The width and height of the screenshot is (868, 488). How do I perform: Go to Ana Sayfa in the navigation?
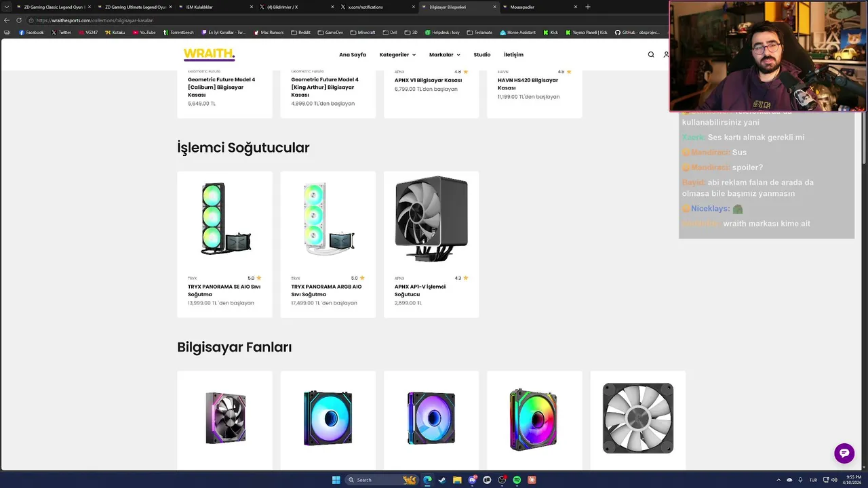pos(353,54)
